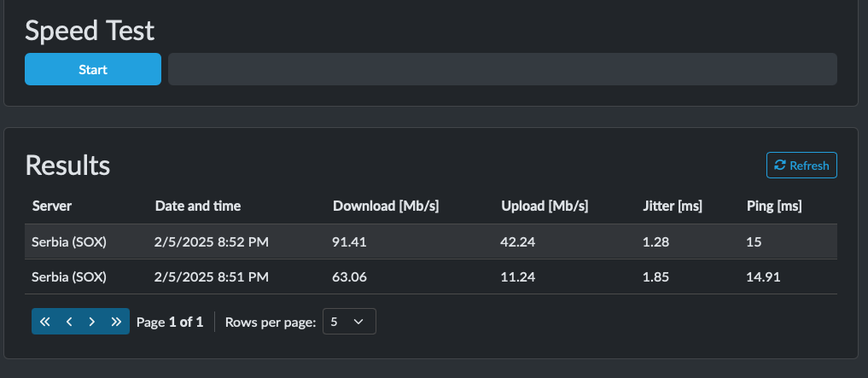The height and width of the screenshot is (378, 868).
Task: Sort by Jitter [ms] column
Action: (673, 206)
